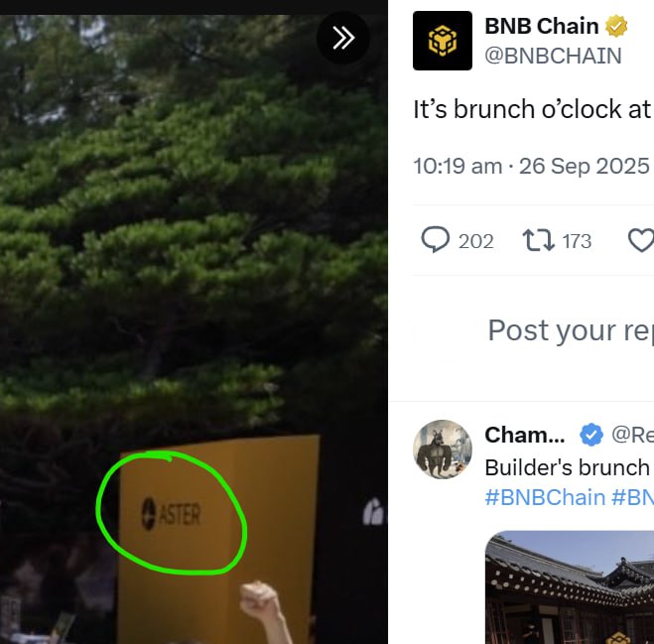Click the BNB Chain display name
The width and height of the screenshot is (654, 644).
tap(542, 26)
